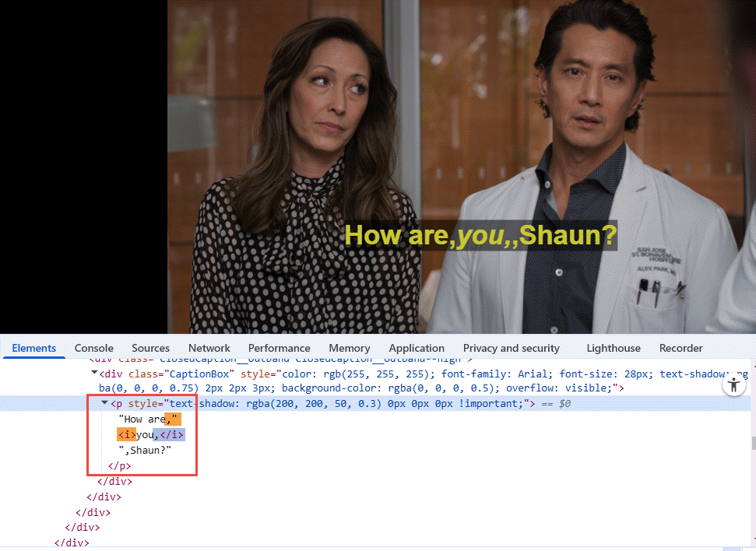756x551 pixels.
Task: Switch to the Console tab
Action: (93, 348)
